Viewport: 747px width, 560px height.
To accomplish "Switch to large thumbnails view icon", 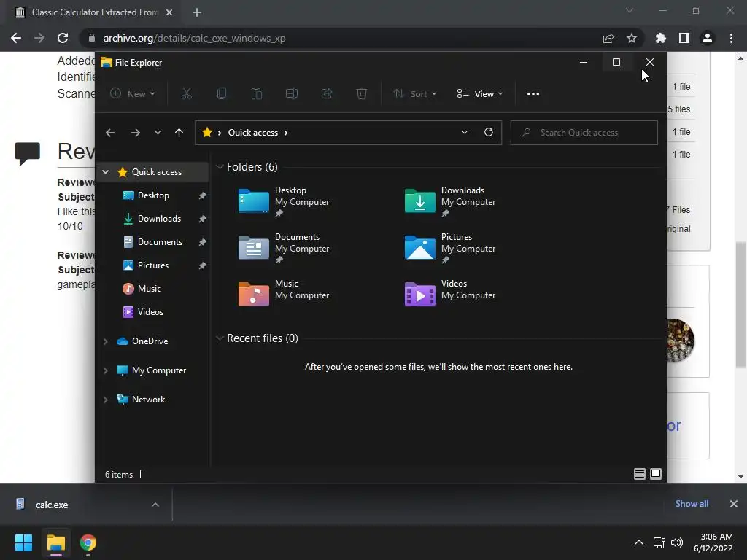I will (656, 474).
